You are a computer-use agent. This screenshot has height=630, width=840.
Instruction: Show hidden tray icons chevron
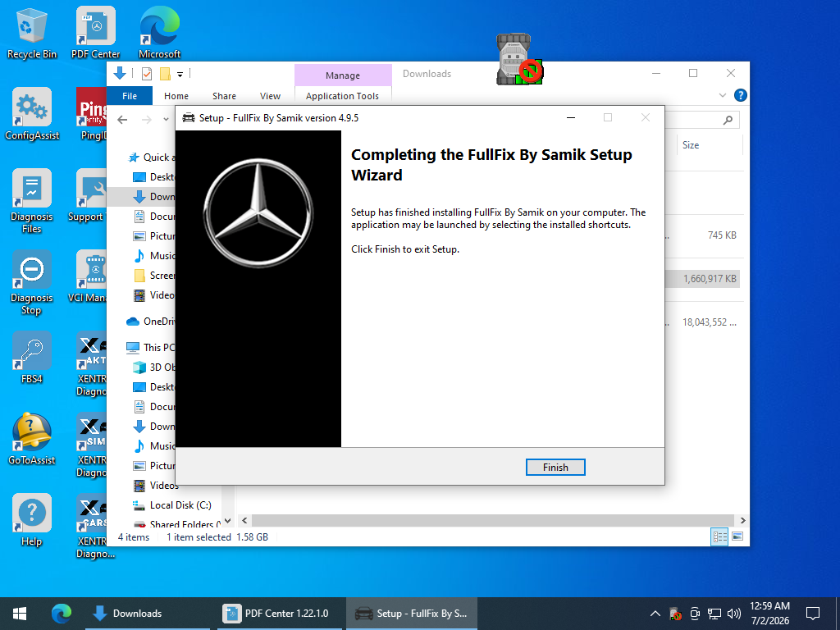[x=655, y=614]
